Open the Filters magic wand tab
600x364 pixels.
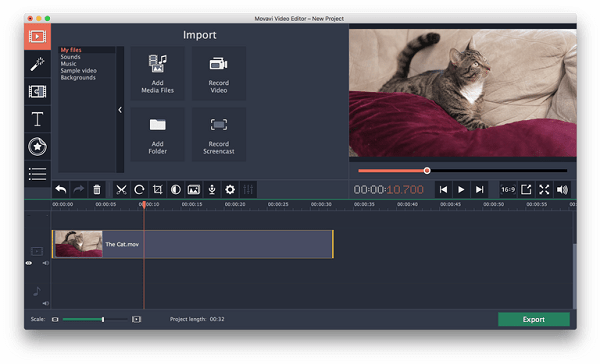click(x=38, y=64)
